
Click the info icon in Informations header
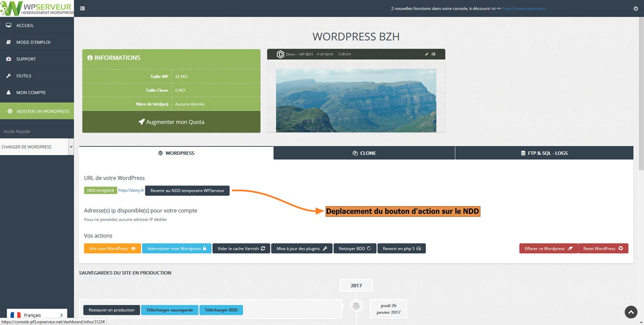[90, 58]
